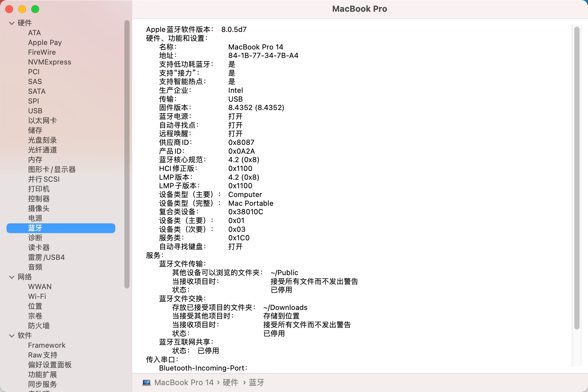Click the composite device value 0x38010C
Screen dimensions: 588x392
click(x=245, y=212)
